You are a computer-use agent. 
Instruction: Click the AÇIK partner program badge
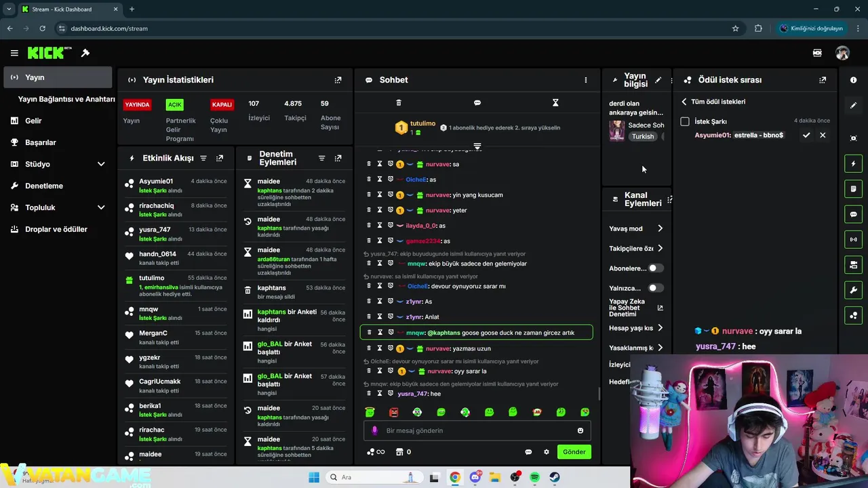click(x=175, y=104)
